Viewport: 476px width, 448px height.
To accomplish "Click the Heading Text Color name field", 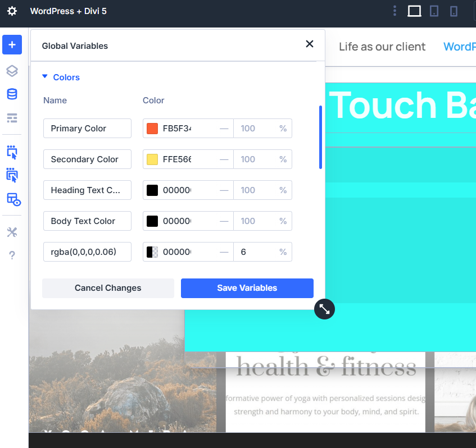I will [87, 190].
